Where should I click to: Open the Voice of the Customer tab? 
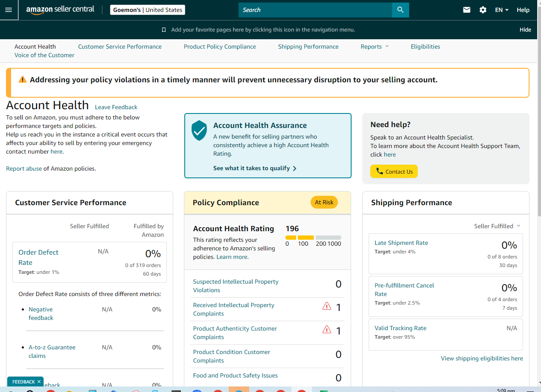pyautogui.click(x=44, y=55)
